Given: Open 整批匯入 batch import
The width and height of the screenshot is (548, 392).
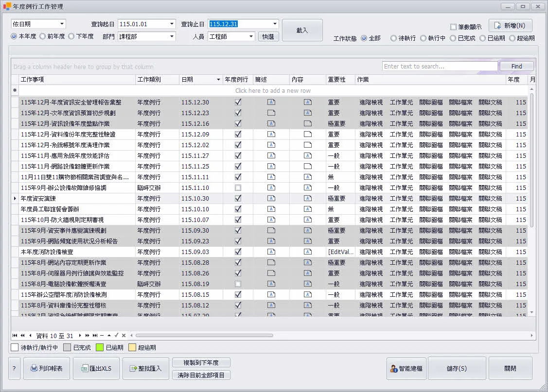Looking at the screenshot, I should [x=146, y=368].
